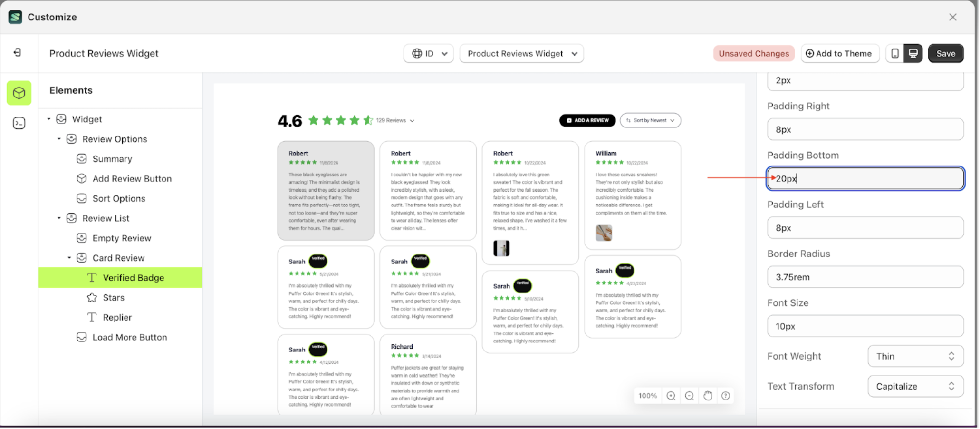Switch preview to desktop view
Image resolution: width=980 pixels, height=429 pixels.
(x=913, y=53)
